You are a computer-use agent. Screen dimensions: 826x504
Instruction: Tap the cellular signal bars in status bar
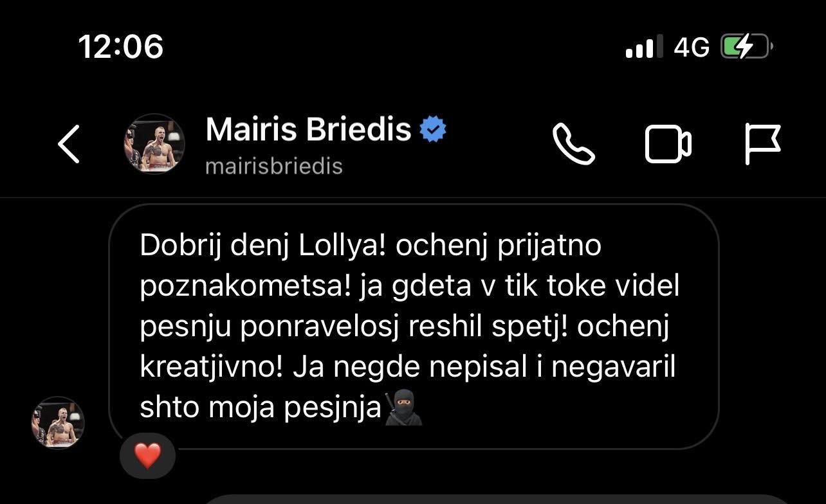644,47
